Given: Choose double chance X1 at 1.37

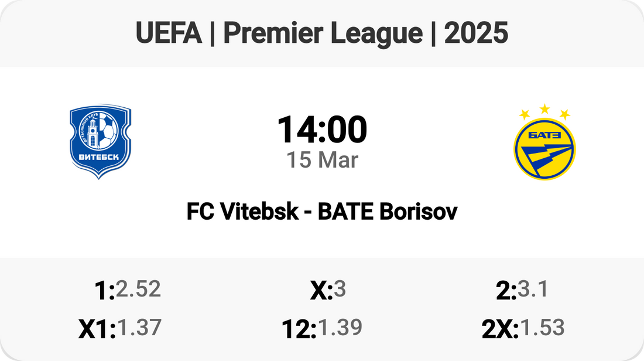Looking at the screenshot, I should [120, 329].
